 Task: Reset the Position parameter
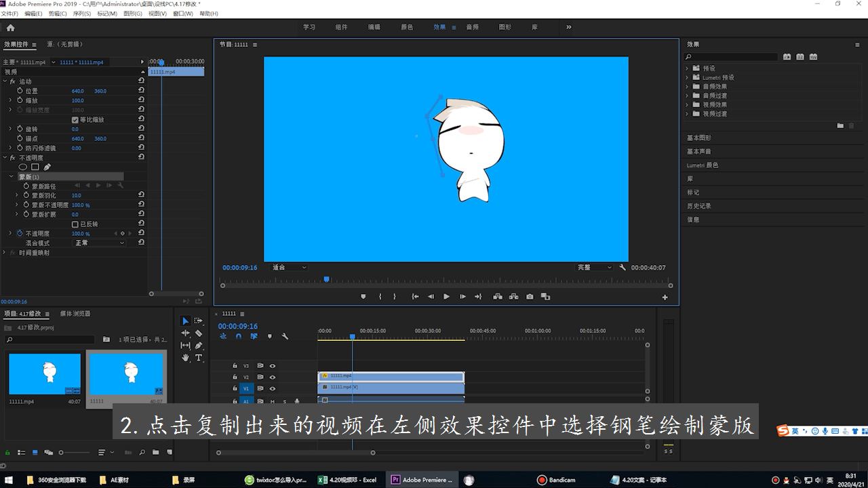tap(141, 91)
